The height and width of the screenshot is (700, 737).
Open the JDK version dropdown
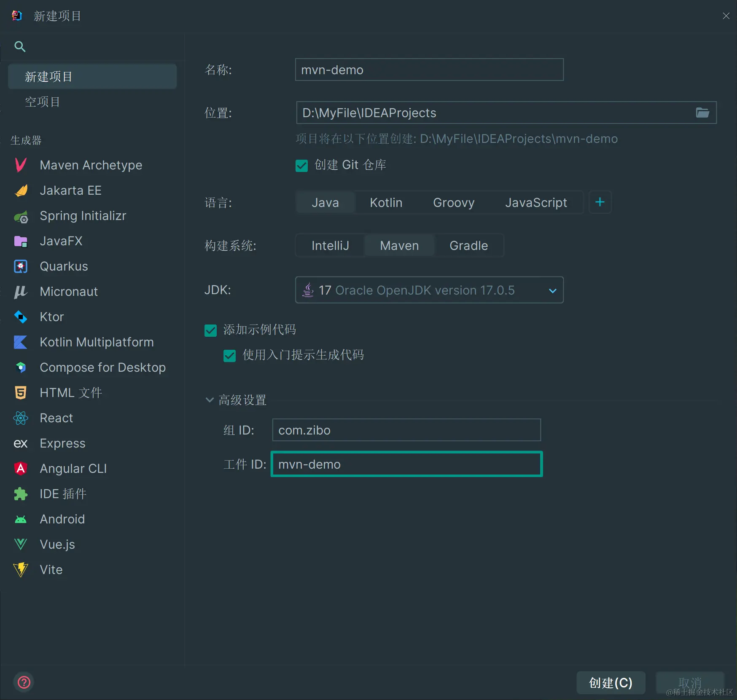(x=429, y=290)
